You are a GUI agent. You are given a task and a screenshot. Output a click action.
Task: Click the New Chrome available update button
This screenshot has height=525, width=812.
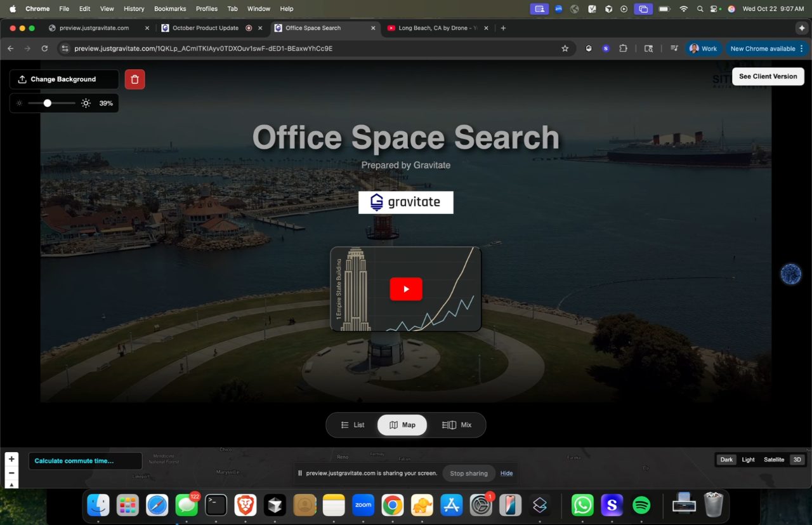pos(767,48)
